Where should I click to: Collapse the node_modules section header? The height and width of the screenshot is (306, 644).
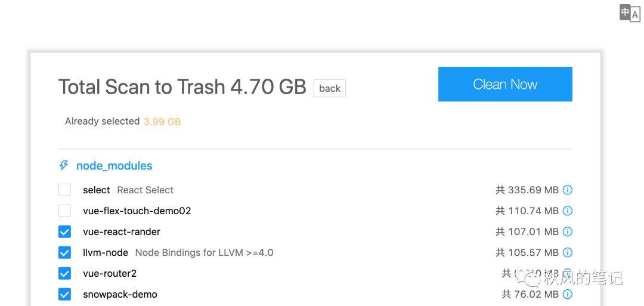[x=114, y=166]
